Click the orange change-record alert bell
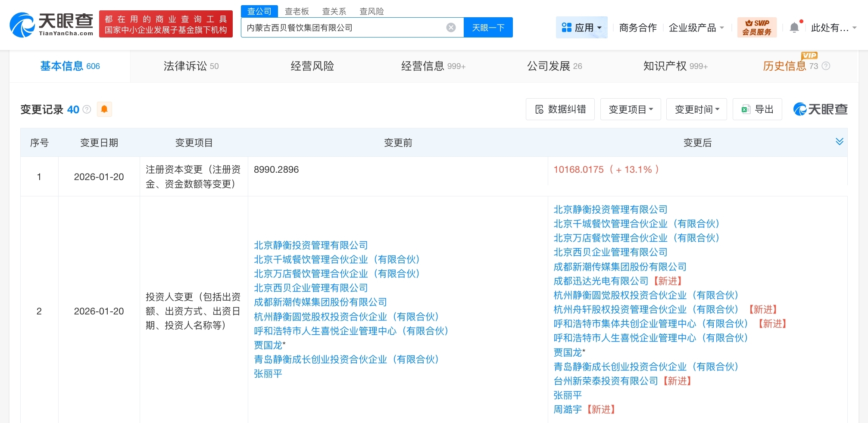868x423 pixels. (x=104, y=109)
